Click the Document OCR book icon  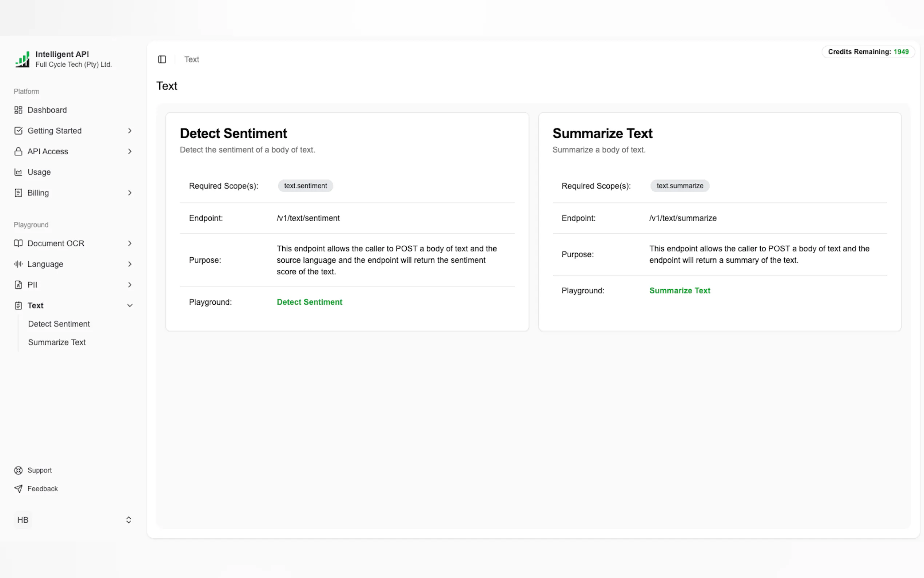[18, 244]
